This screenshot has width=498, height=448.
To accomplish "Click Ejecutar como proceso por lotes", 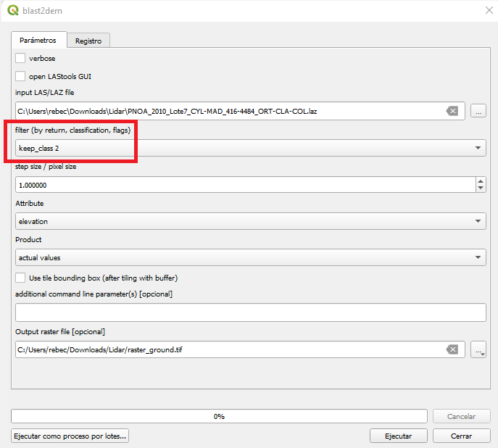I will [70, 436].
